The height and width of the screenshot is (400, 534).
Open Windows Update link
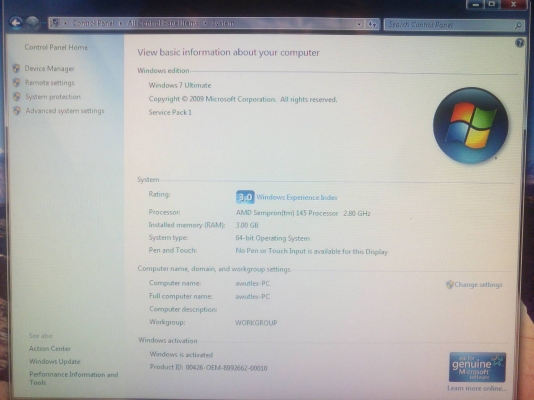54,362
